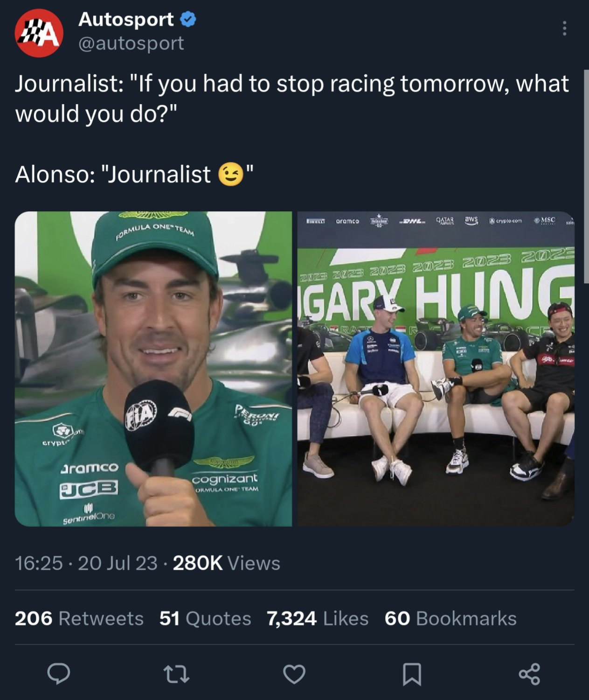Open the 60 Bookmarks count
Viewport: 589px width, 700px height.
450,618
